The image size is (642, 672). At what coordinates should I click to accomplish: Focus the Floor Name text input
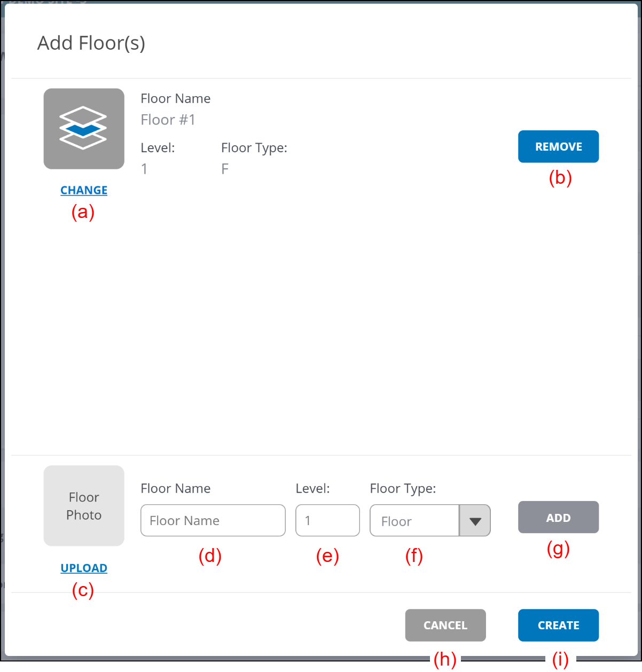click(x=213, y=520)
